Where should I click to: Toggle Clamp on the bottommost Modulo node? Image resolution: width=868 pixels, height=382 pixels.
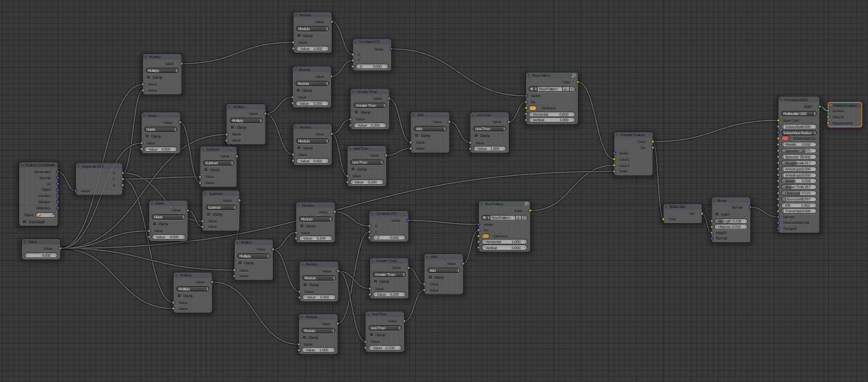point(305,338)
